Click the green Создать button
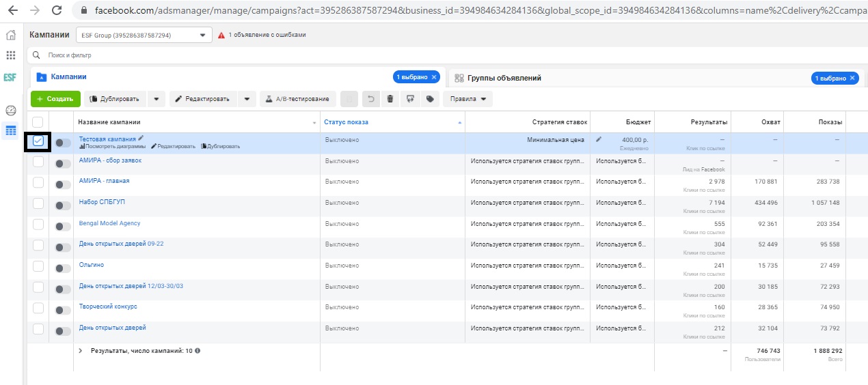Screen dimensions: 868x385 55,99
